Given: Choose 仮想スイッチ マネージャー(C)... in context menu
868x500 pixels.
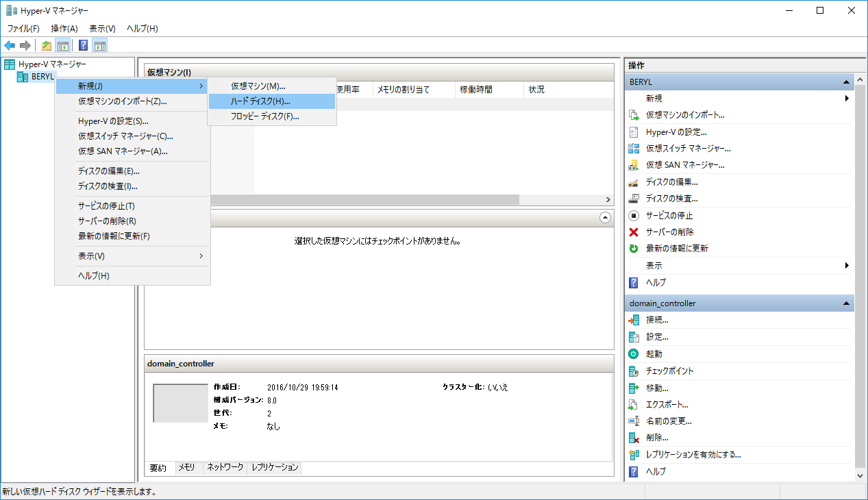Looking at the screenshot, I should pos(132,136).
